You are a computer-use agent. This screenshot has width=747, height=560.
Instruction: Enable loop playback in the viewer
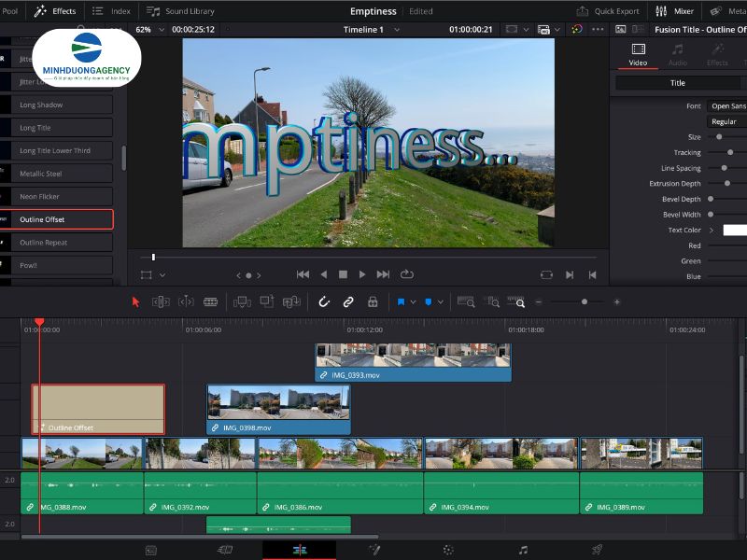tap(406, 274)
